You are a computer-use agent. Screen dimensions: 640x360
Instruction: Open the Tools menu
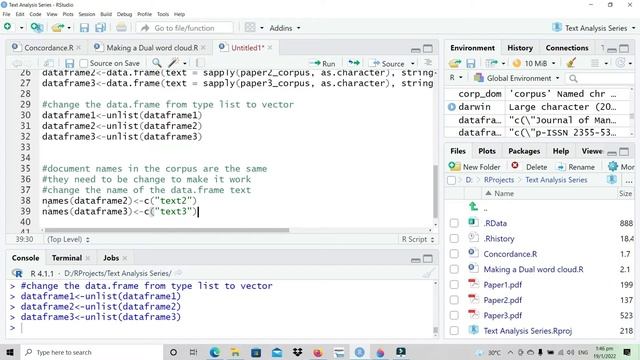(x=163, y=14)
